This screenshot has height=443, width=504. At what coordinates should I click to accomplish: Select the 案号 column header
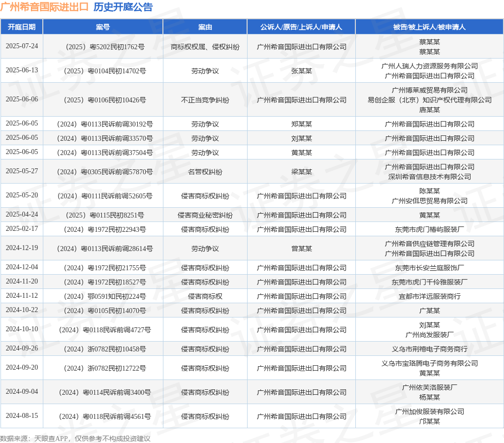tap(103, 27)
